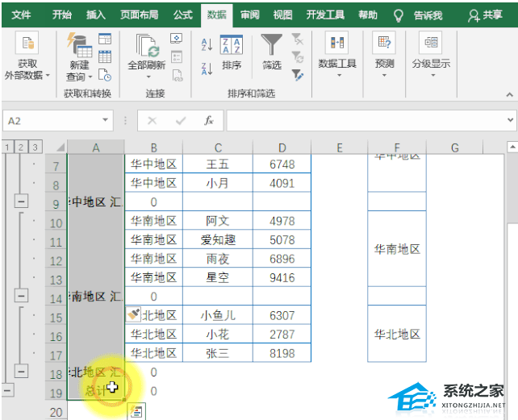Collapse the group at row 14

tap(21, 296)
